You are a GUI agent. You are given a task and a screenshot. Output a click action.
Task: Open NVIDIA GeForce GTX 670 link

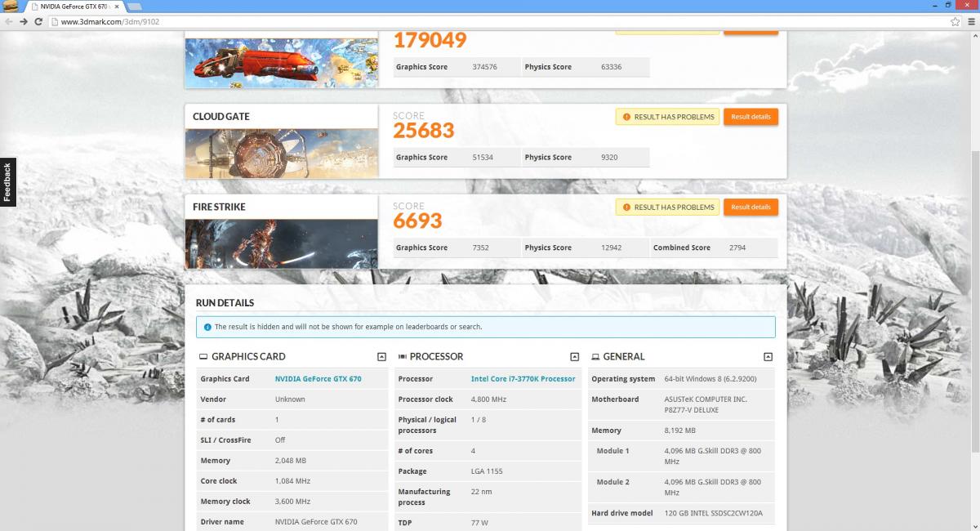[318, 379]
